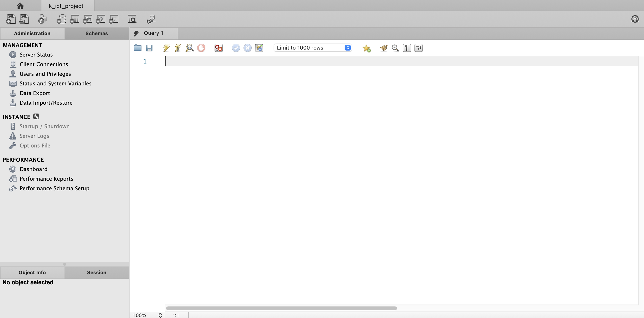Open Data Export in Management
644x318 pixels.
coord(35,93)
